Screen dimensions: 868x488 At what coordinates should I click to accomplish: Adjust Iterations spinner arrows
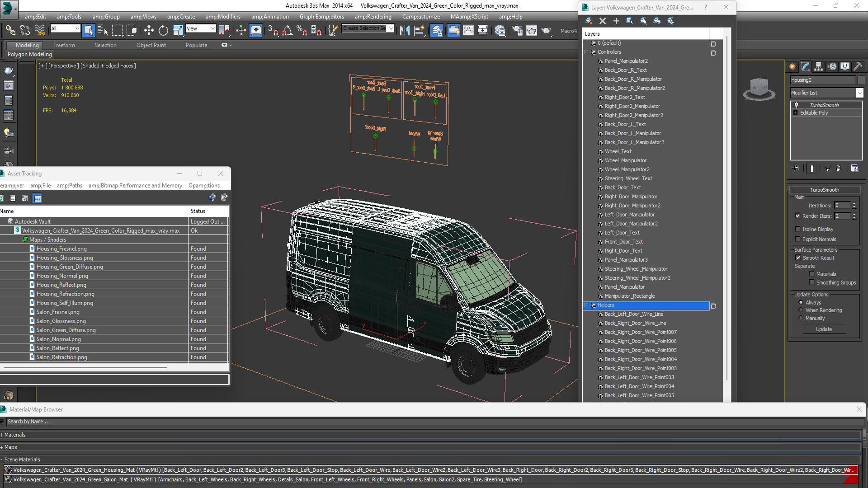click(854, 205)
